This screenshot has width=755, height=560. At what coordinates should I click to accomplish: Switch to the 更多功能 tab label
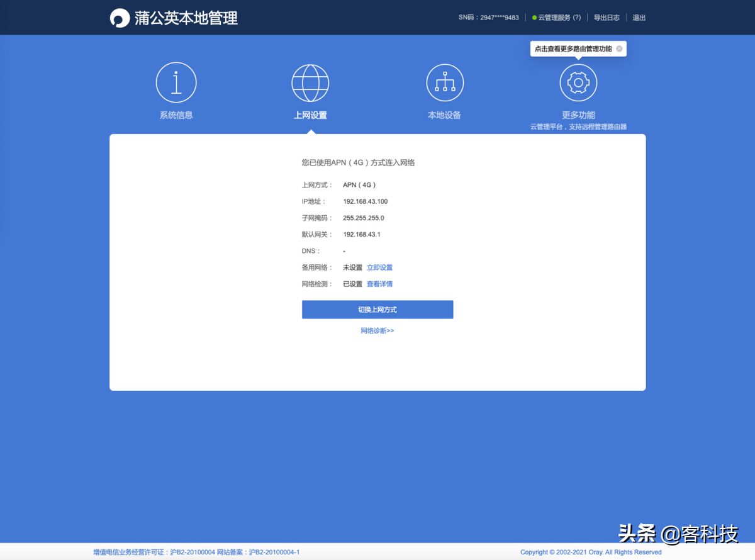click(578, 115)
